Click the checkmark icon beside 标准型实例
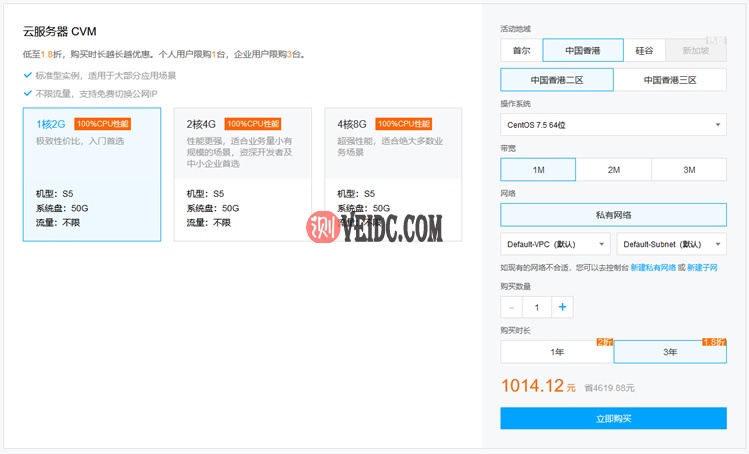The image size is (749, 454). tap(28, 75)
